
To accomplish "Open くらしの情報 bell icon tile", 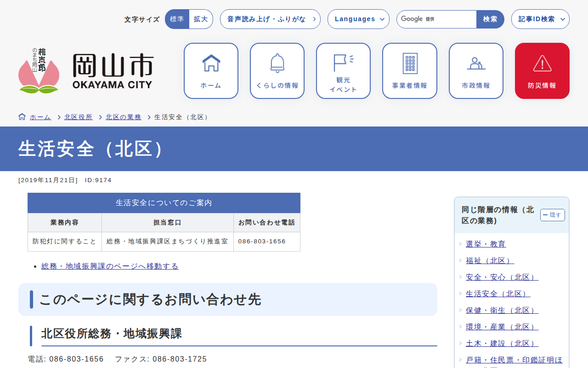I will 277,71.
